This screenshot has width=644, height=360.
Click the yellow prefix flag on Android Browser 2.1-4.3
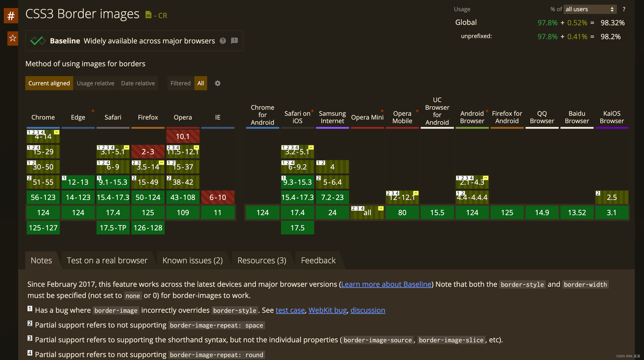click(x=485, y=178)
